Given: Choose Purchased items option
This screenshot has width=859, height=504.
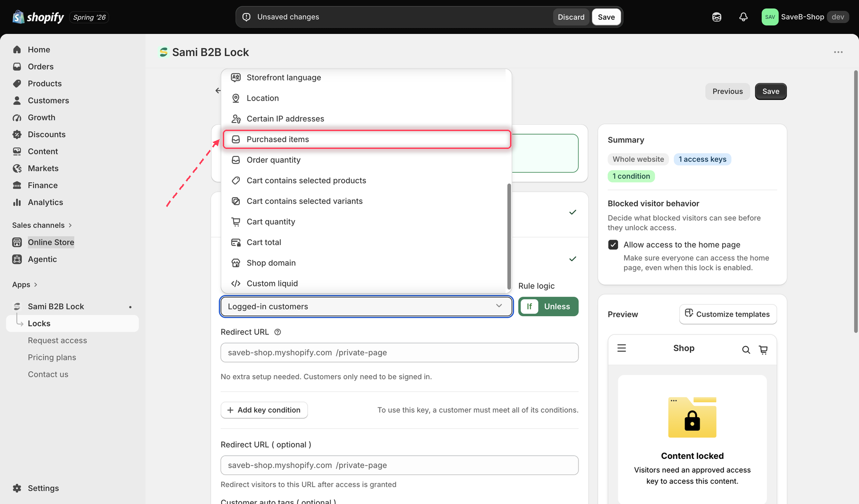Looking at the screenshot, I should (x=366, y=140).
